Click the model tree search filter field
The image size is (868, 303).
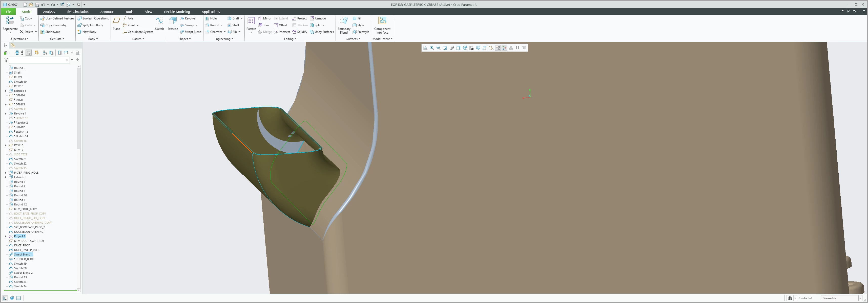[37, 60]
